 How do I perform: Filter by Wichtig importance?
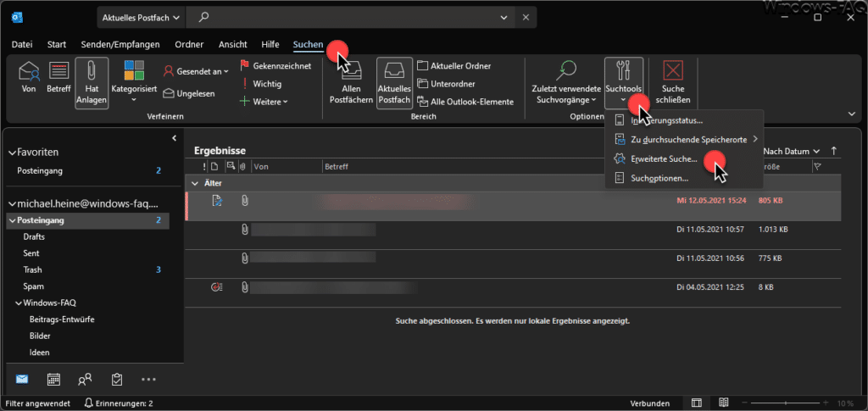point(261,84)
